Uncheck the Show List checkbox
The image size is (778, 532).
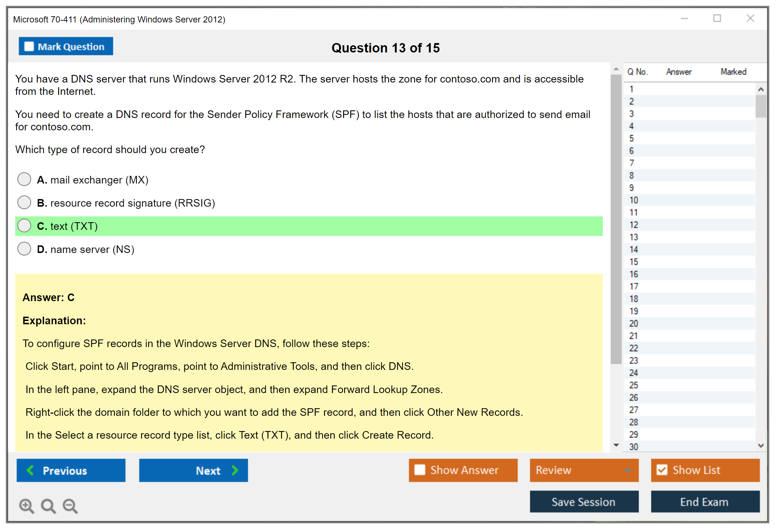click(x=662, y=470)
